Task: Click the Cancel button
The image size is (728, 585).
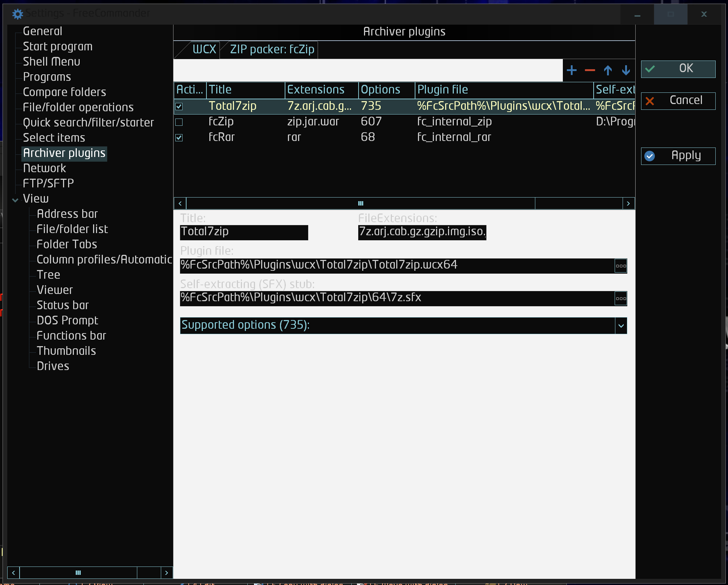Action: click(x=678, y=100)
